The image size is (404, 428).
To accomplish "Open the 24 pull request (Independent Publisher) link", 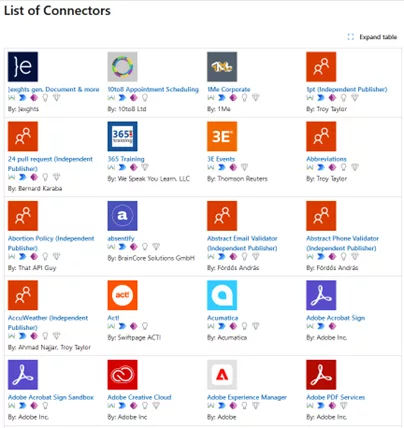I will point(50,164).
